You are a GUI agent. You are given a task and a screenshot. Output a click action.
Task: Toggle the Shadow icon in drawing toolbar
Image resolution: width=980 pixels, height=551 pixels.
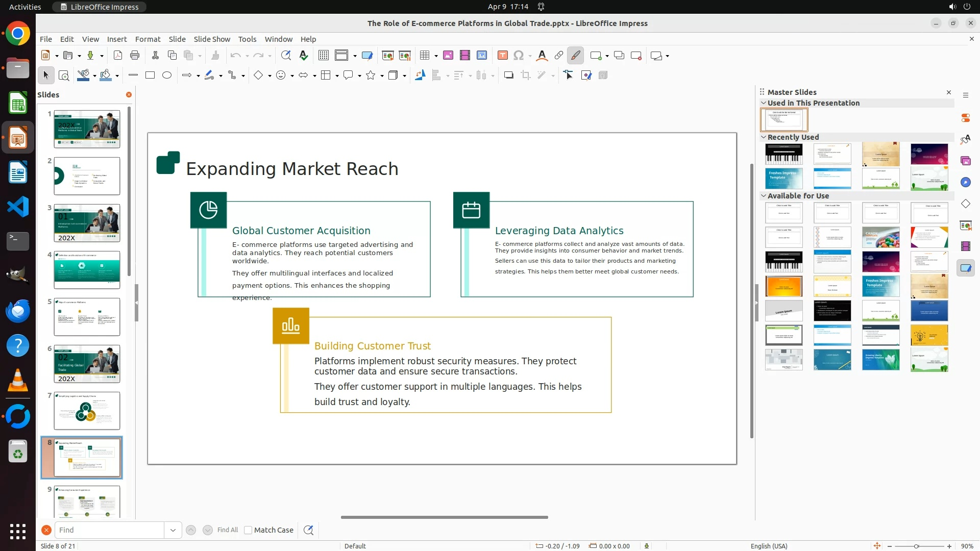point(508,75)
